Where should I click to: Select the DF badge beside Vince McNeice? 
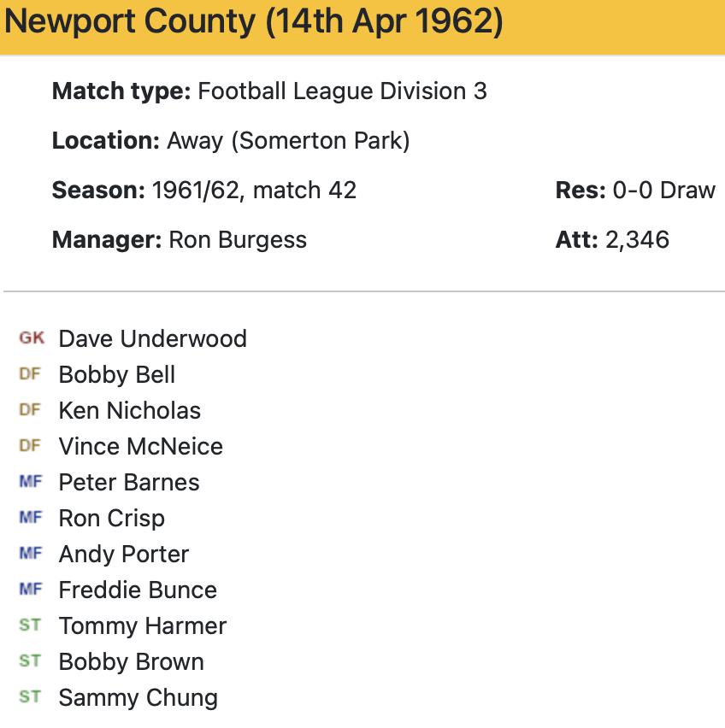[x=30, y=446]
